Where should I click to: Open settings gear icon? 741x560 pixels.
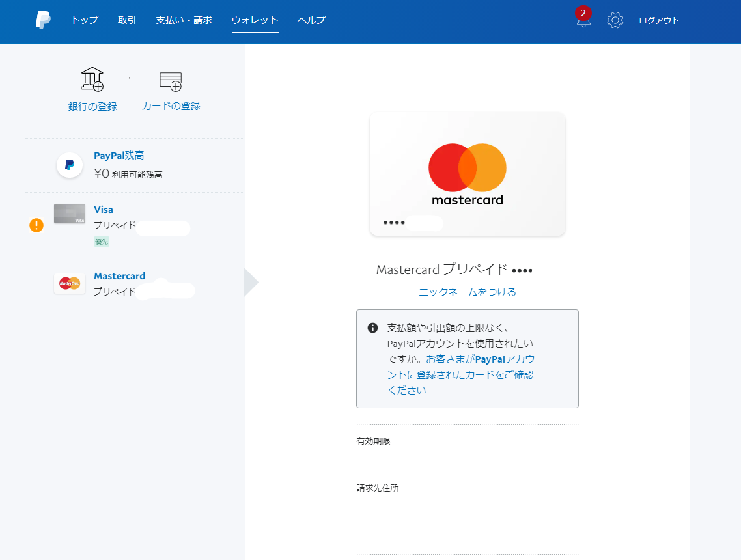(615, 20)
